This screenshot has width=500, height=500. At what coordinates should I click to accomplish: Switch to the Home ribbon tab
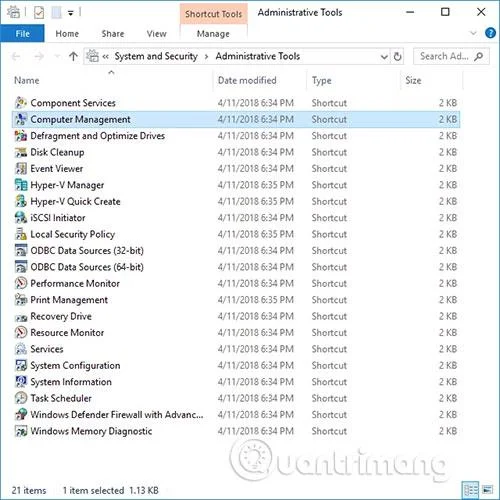click(67, 34)
